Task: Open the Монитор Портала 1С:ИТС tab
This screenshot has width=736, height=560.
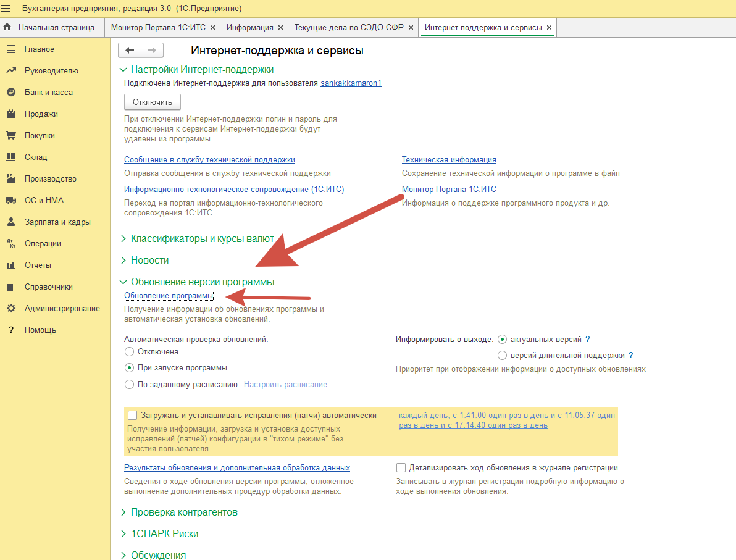Action: pos(158,28)
